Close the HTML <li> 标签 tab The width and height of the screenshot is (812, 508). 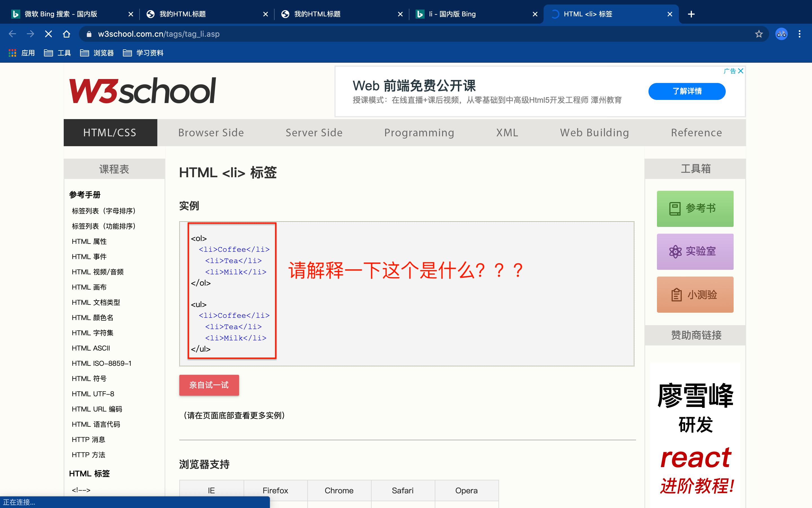tap(670, 14)
